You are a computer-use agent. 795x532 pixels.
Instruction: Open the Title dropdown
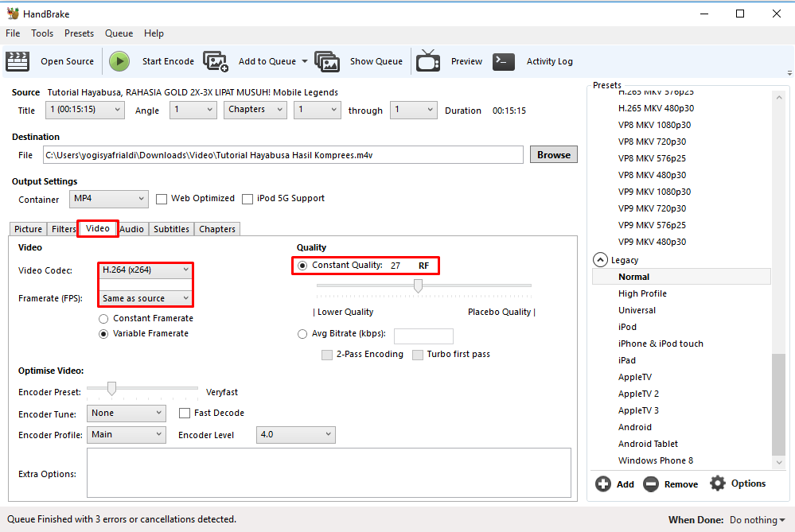(x=85, y=110)
